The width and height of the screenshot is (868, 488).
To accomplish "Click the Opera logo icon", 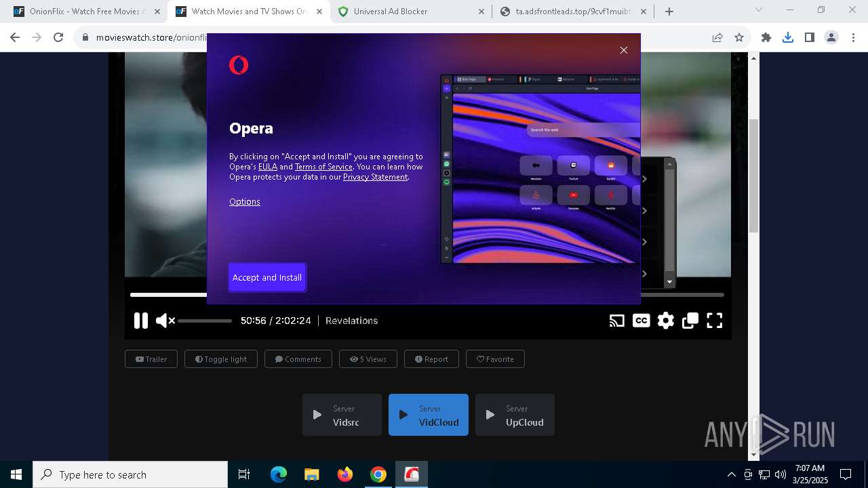I will 239,65.
